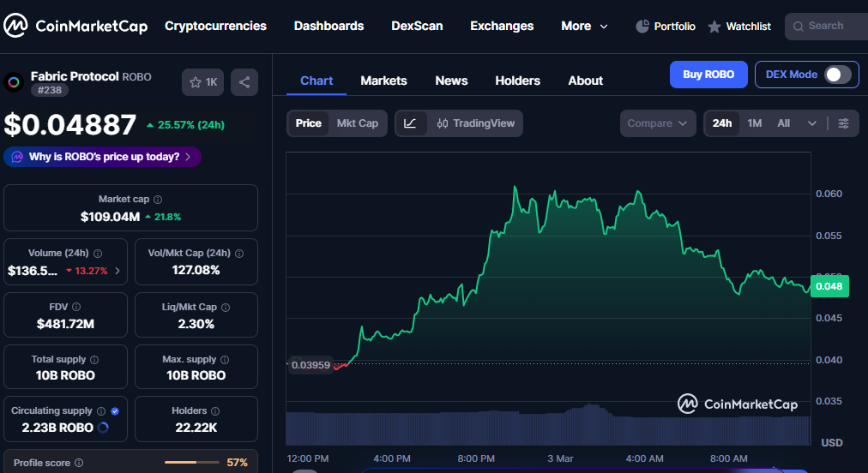
Task: Open the CoinMarketCap home logo
Action: (x=75, y=26)
